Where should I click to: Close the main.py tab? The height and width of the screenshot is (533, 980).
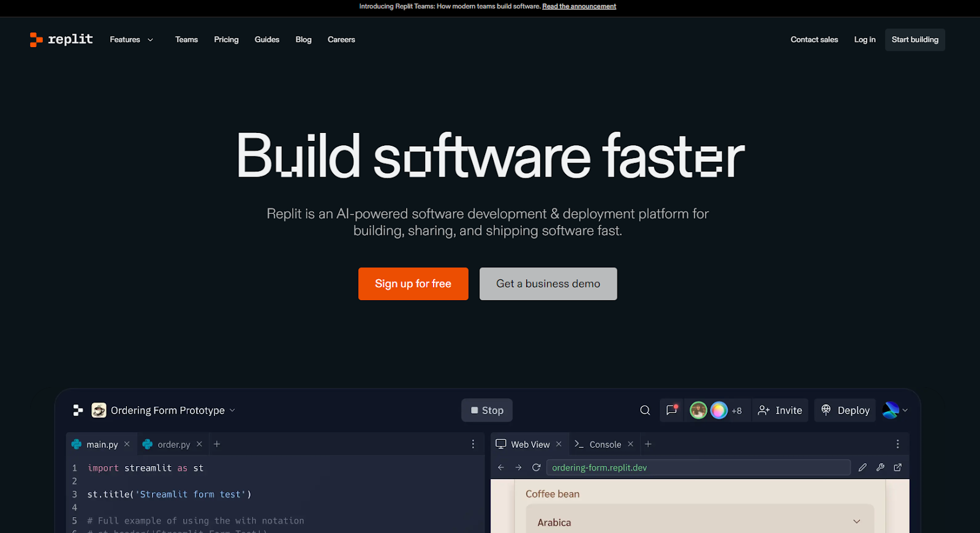coord(127,444)
